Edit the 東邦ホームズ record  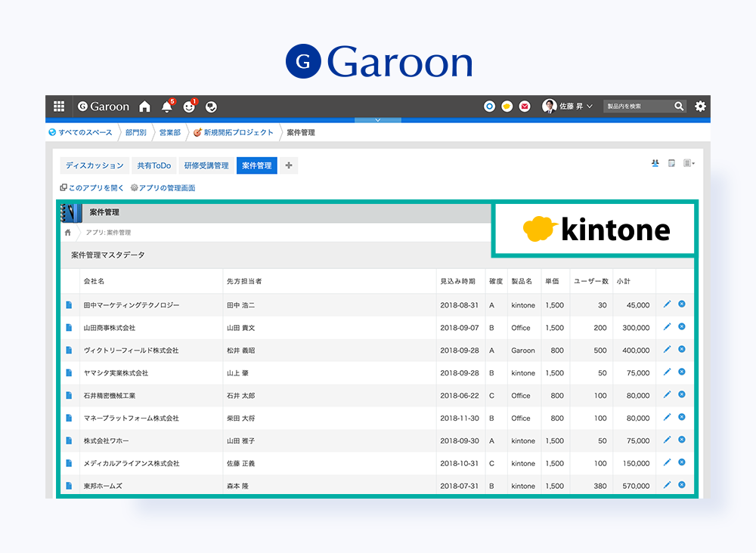(668, 485)
